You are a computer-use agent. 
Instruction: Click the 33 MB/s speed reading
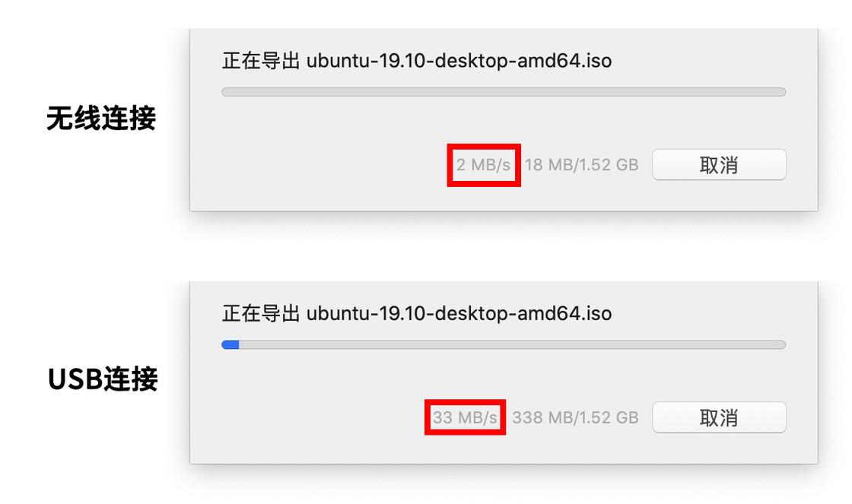pyautogui.click(x=465, y=417)
